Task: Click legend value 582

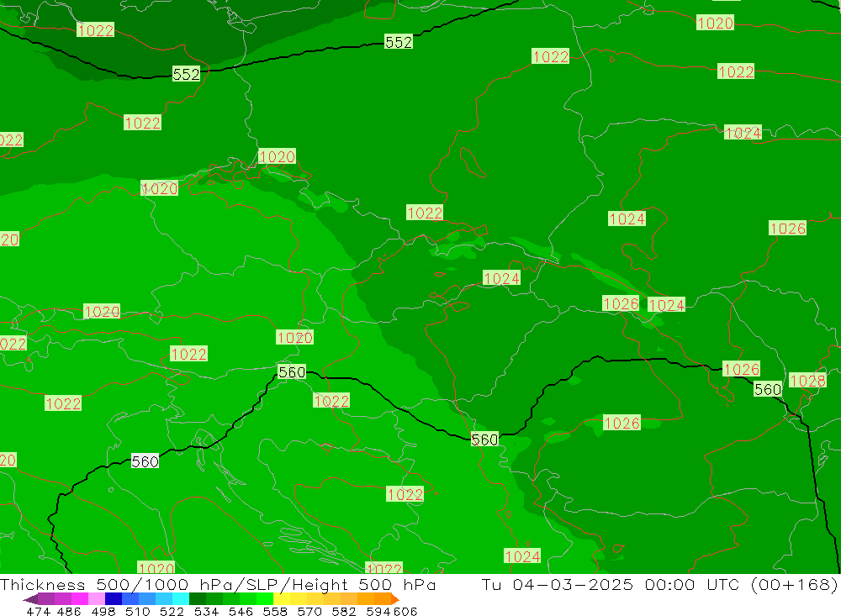Action: click(x=343, y=611)
